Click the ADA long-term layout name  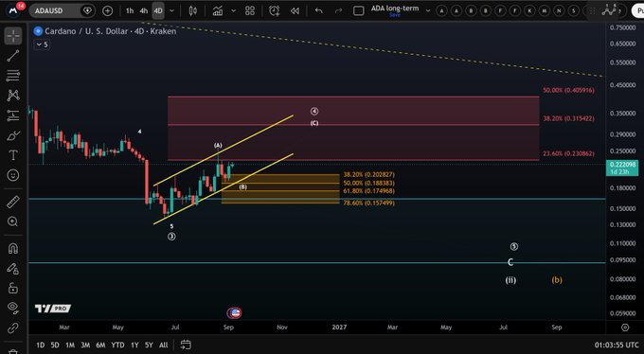(x=395, y=9)
